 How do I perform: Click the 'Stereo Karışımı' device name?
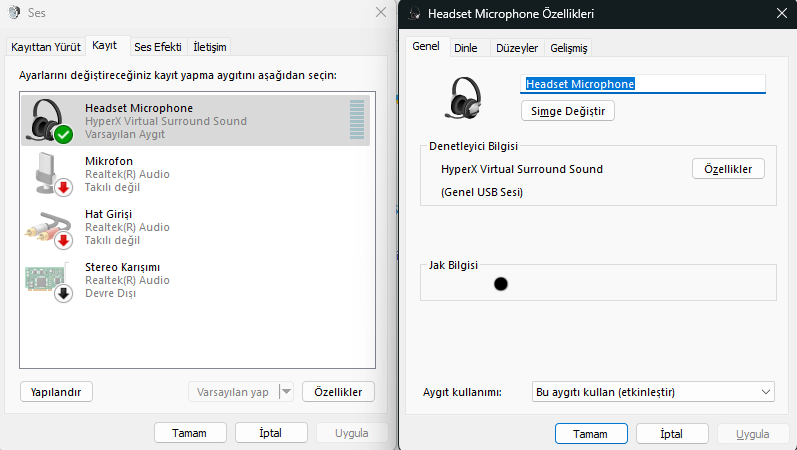[122, 267]
